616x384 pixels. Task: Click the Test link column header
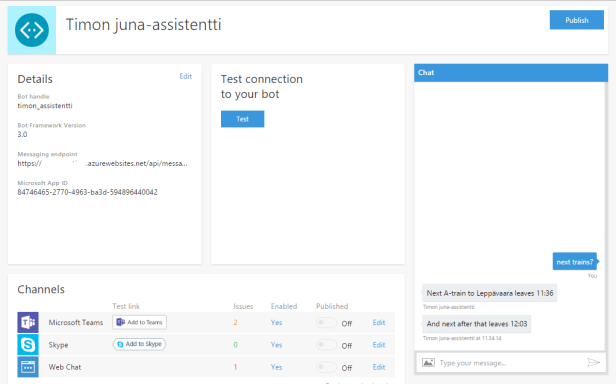126,306
